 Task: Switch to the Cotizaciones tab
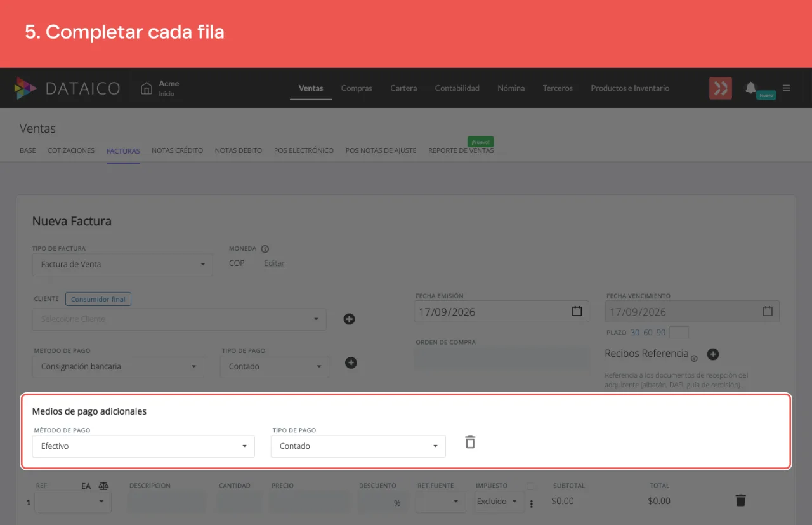point(71,150)
